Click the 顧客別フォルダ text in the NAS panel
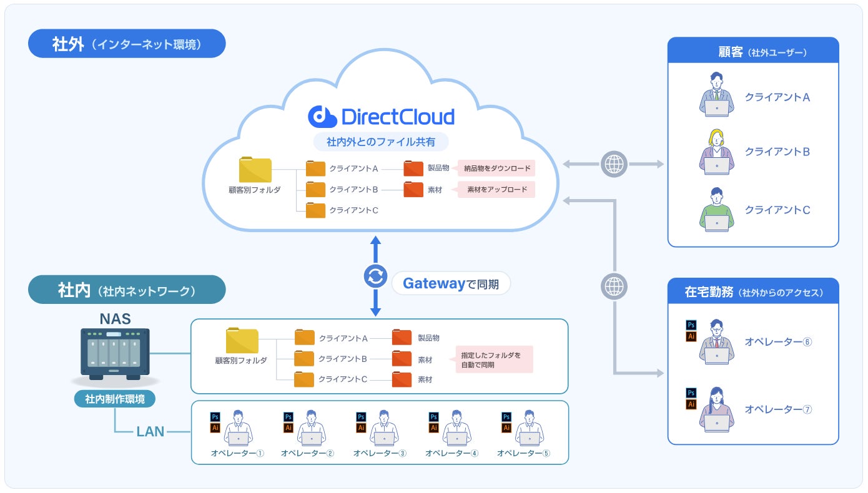This screenshot has height=493, width=868. (241, 361)
